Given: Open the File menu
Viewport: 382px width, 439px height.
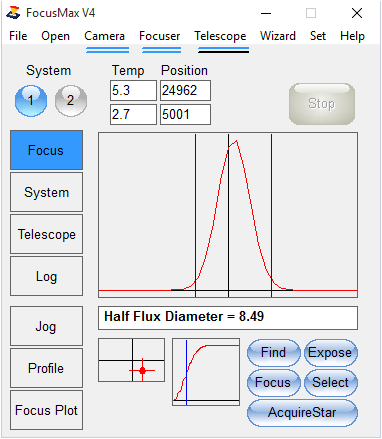Looking at the screenshot, I should pos(18,36).
